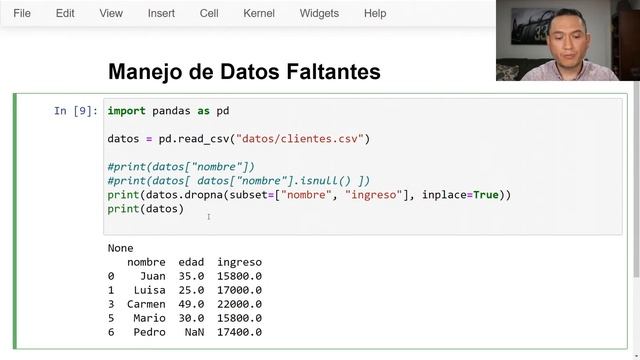This screenshot has height=360, width=640.
Task: Click the Juan output row
Action: [184, 276]
